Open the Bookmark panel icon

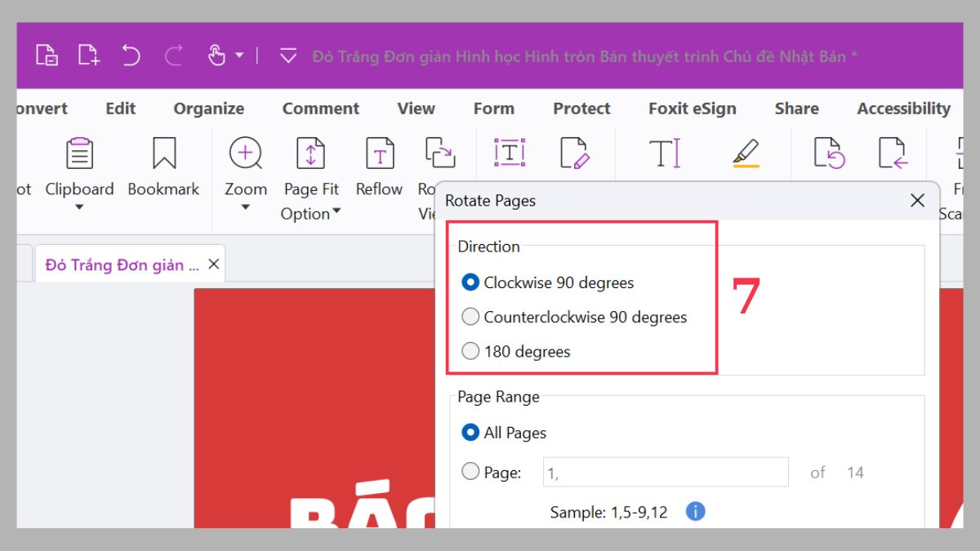pos(163,153)
